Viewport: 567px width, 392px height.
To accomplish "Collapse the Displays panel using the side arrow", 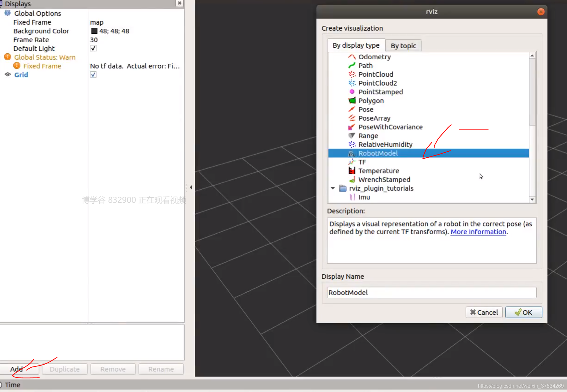I will click(x=191, y=187).
